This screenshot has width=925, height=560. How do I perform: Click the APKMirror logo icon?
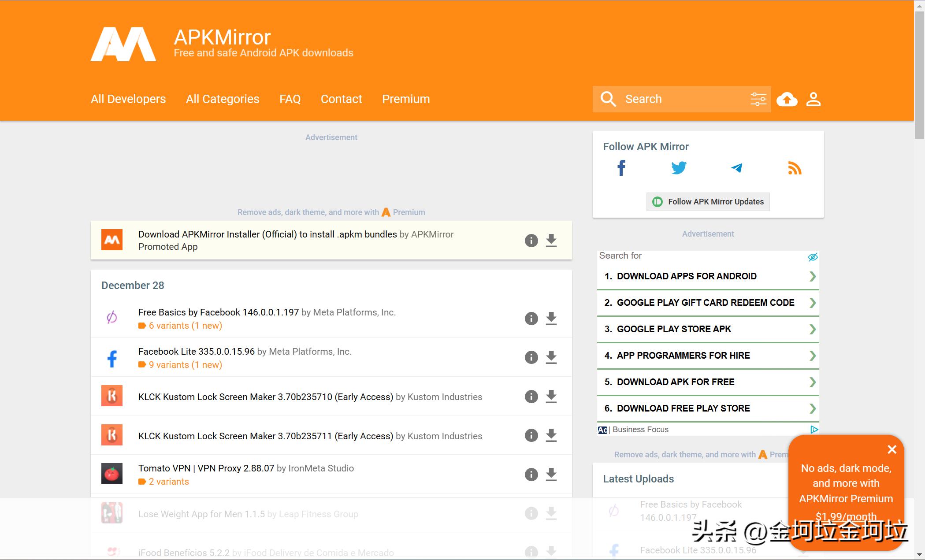(123, 44)
